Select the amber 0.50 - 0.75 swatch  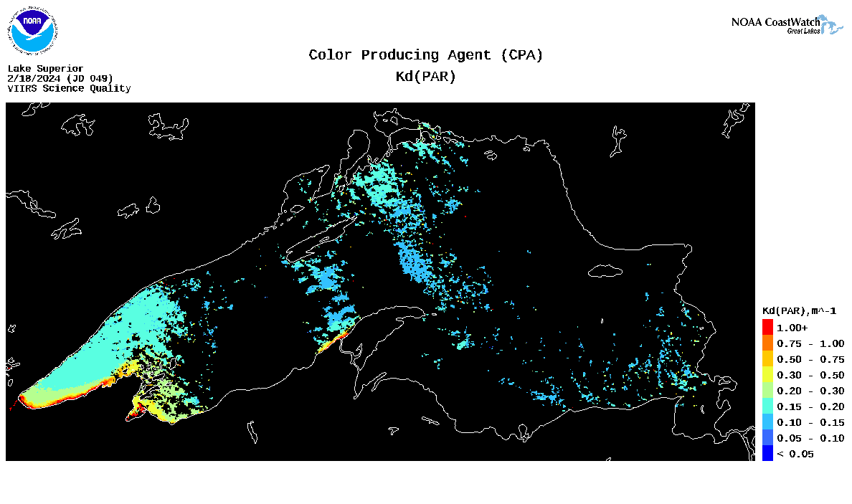coord(767,359)
